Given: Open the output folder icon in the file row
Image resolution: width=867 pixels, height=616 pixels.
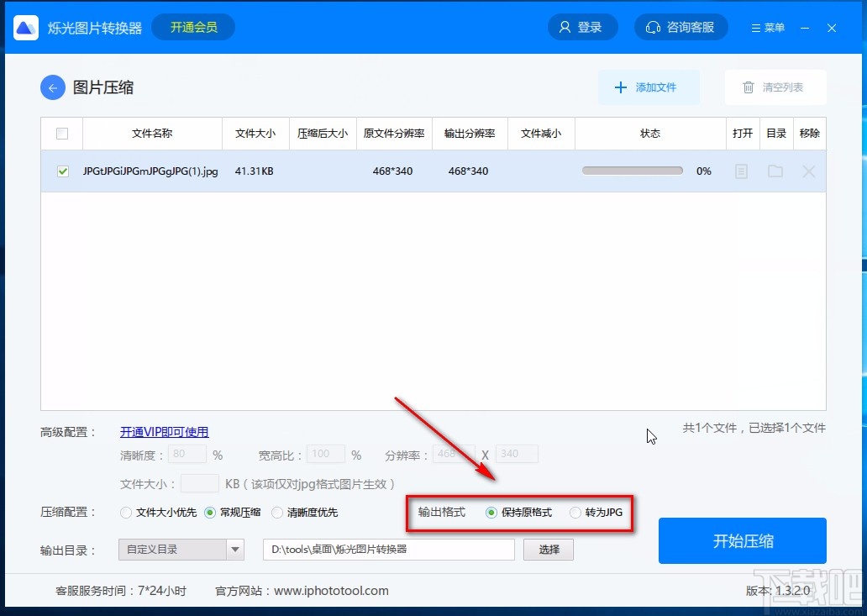Looking at the screenshot, I should [776, 171].
